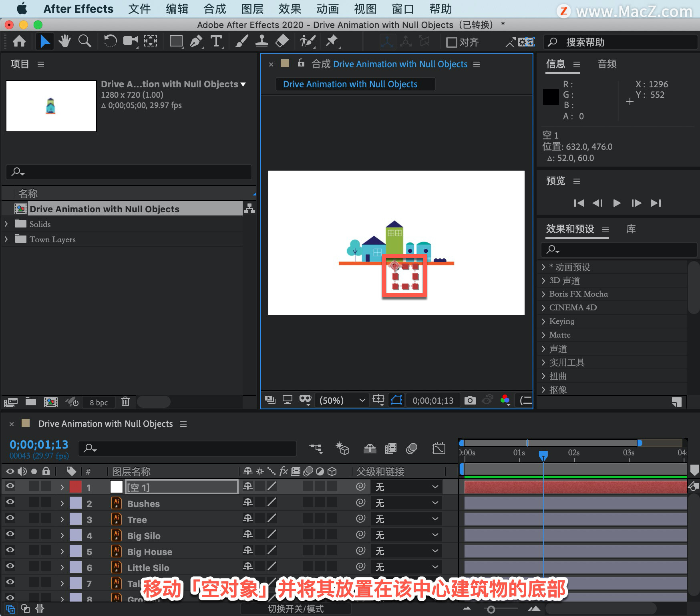700x616 pixels.
Task: Open the 窗口 menu
Action: point(403,9)
